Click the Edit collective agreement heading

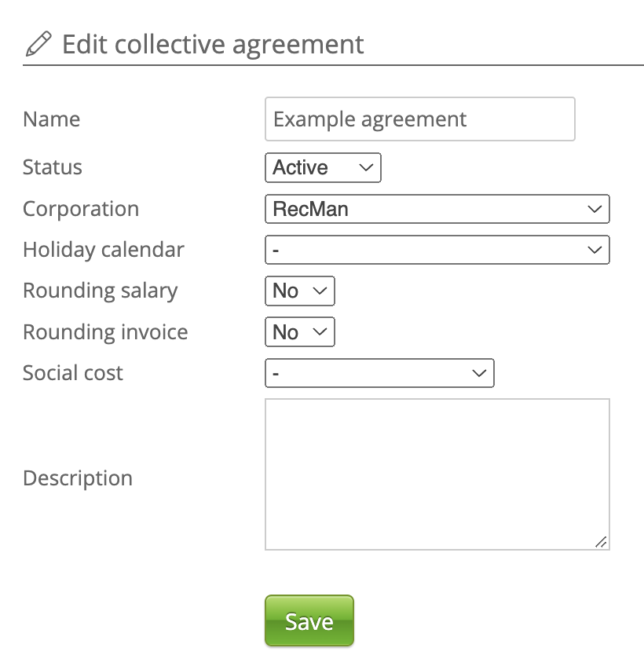tap(213, 44)
